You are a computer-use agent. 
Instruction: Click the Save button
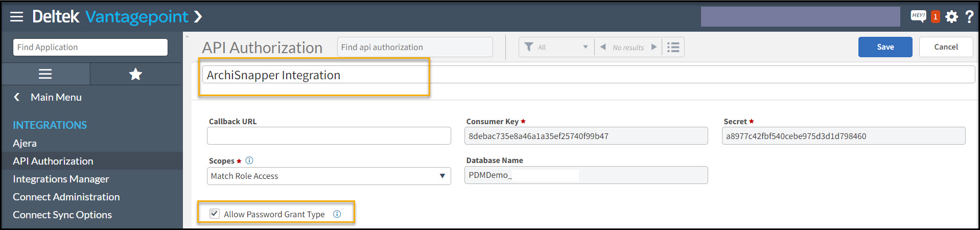(x=885, y=47)
